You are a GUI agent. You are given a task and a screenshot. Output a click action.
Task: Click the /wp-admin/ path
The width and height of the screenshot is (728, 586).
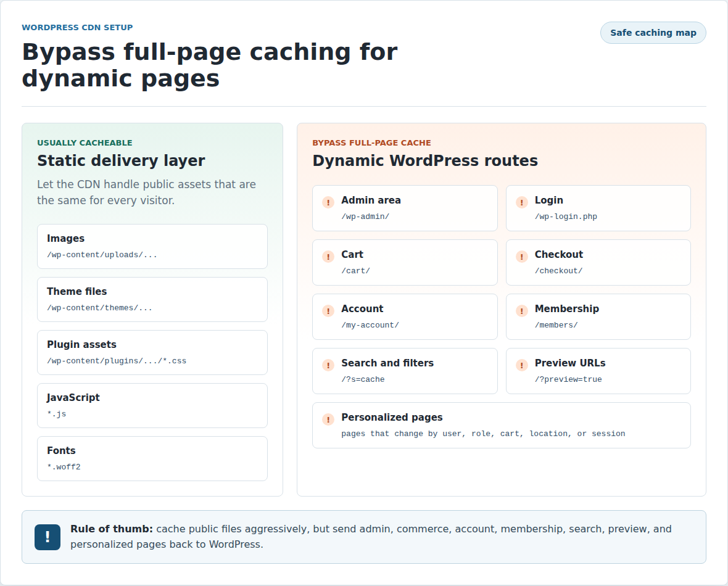pyautogui.click(x=365, y=217)
